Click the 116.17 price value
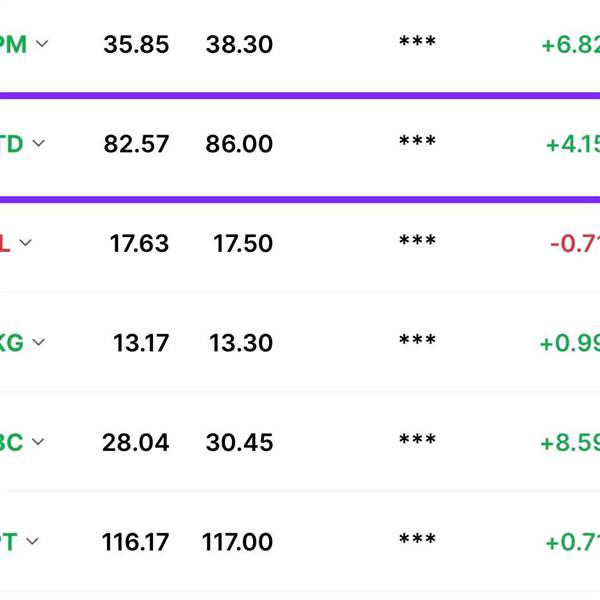 coord(135,542)
